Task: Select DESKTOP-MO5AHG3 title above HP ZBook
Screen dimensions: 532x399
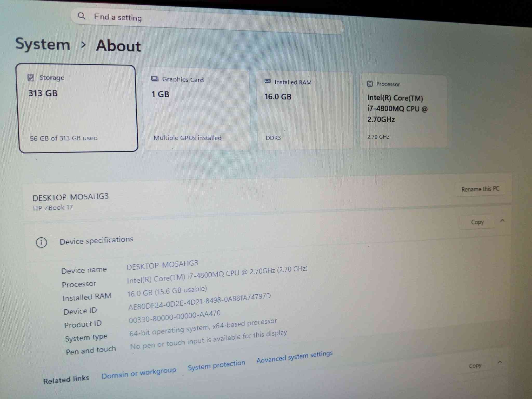Action: 71,197
